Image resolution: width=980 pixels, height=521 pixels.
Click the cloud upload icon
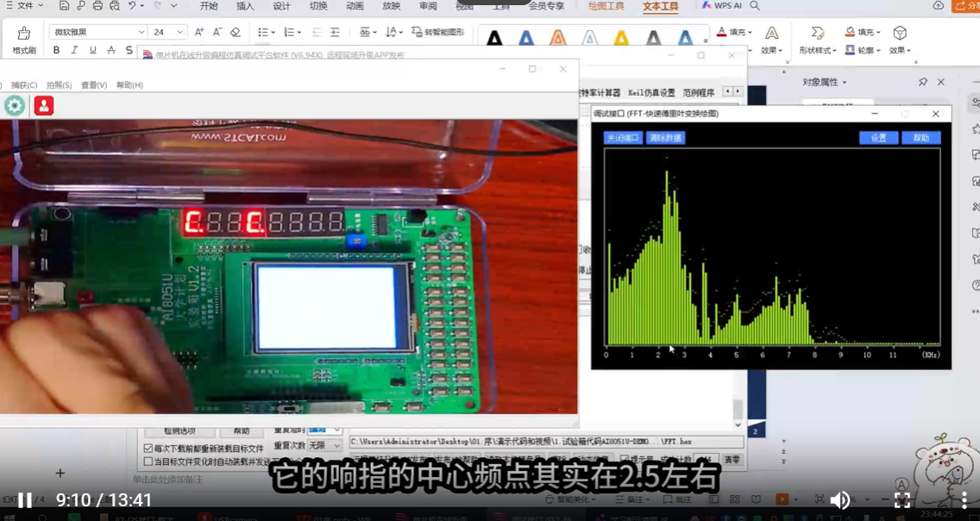click(938, 6)
